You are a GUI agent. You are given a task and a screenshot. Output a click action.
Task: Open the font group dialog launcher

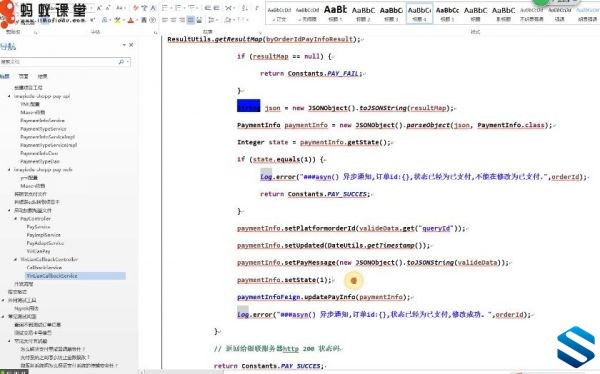pyautogui.click(x=155, y=33)
